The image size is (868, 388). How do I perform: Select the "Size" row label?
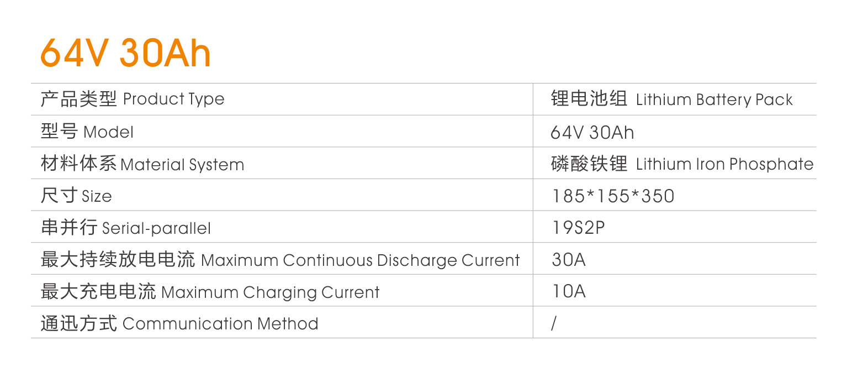tap(76, 196)
